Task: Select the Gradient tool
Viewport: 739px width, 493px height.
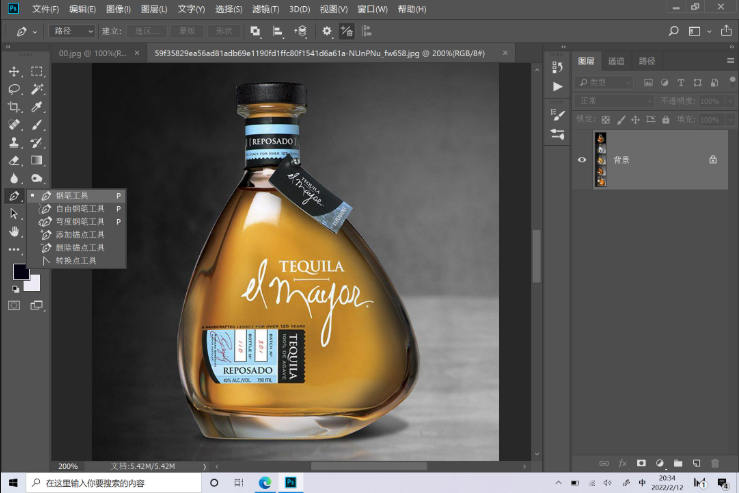Action: [37, 160]
